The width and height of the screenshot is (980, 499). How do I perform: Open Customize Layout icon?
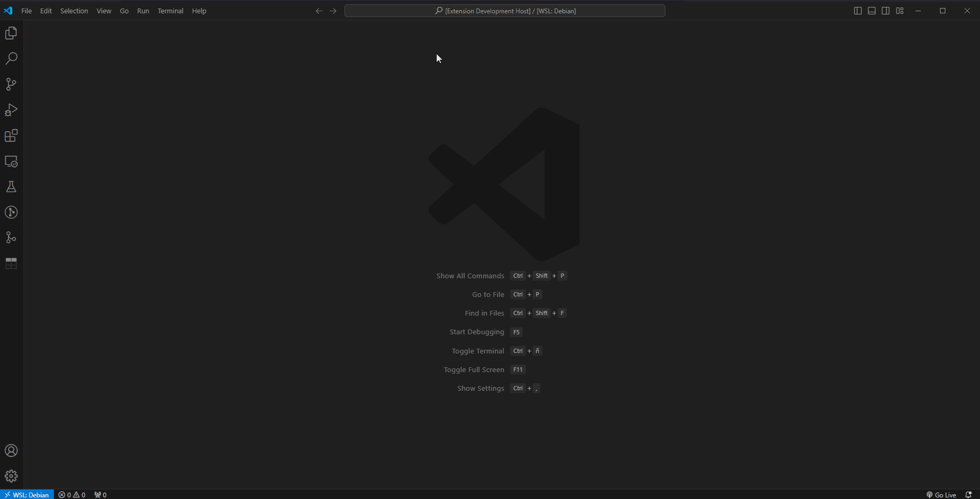[x=900, y=11]
